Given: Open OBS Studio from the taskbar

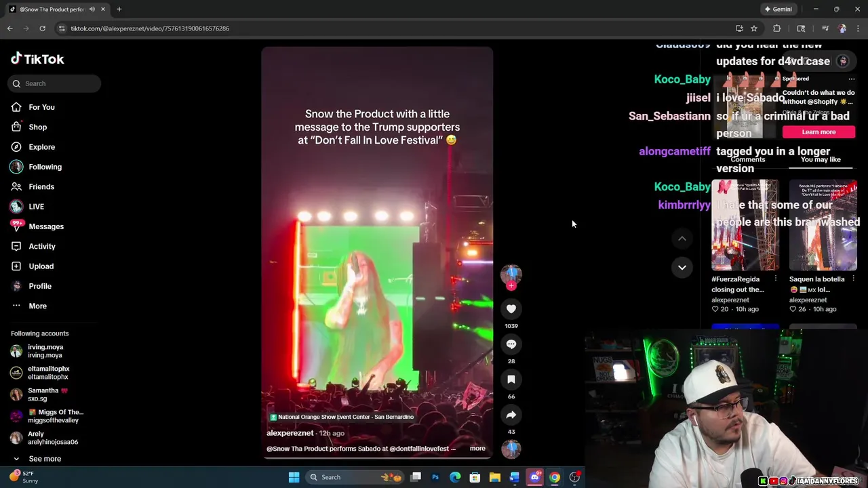Looking at the screenshot, I should pyautogui.click(x=574, y=477).
